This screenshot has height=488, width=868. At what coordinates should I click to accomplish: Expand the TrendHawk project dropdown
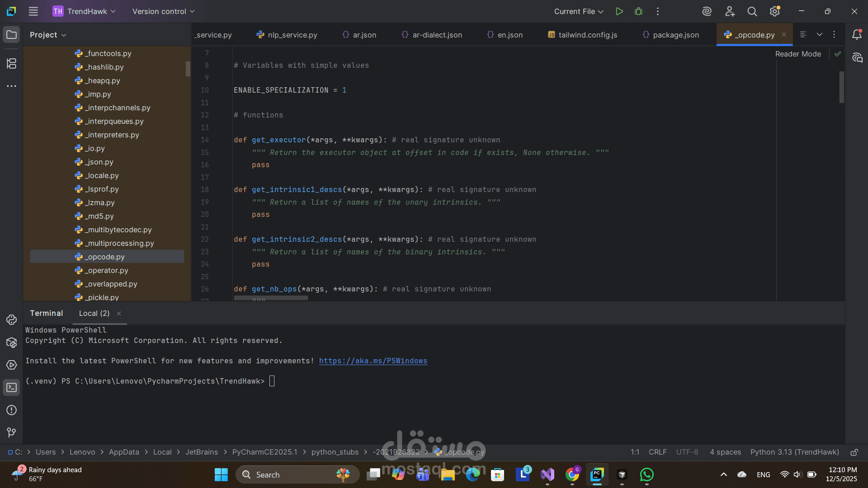tap(85, 11)
